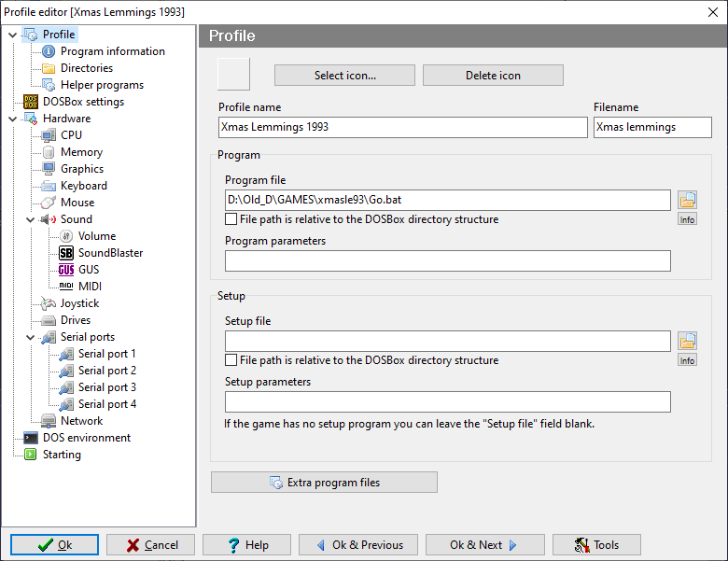Viewport: 728px width, 561px height.
Task: Click the Program information icon in tree
Action: pos(49,51)
